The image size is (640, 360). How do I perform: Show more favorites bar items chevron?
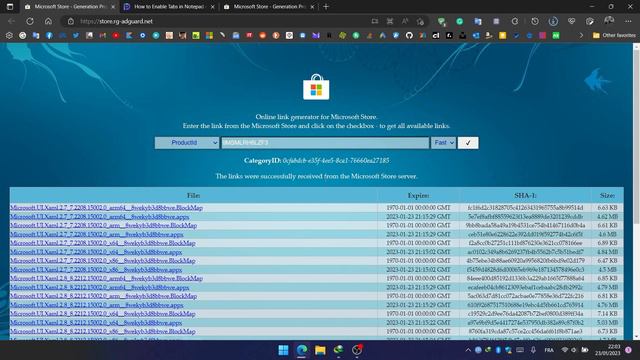[x=581, y=36]
